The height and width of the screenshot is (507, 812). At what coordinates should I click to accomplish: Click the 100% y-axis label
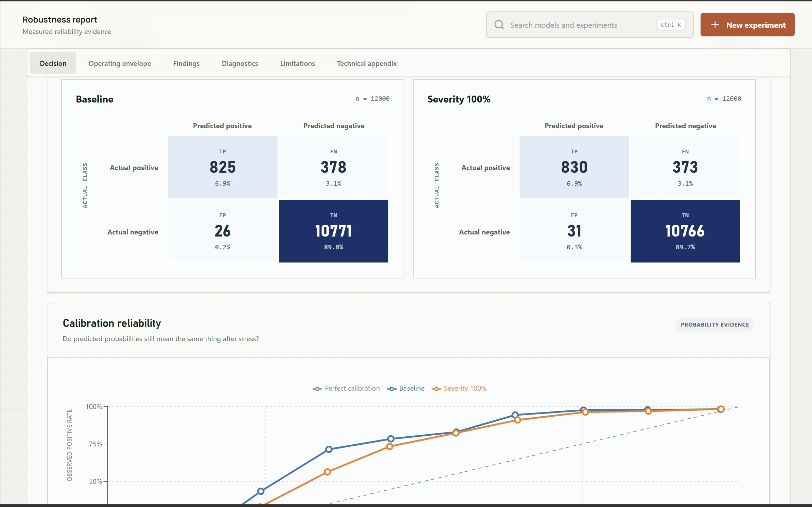(x=94, y=407)
